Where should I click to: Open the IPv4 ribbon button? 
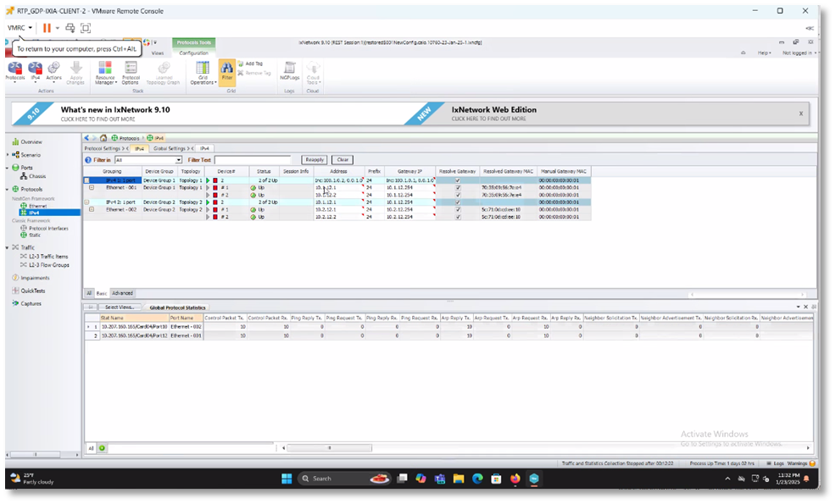click(35, 71)
